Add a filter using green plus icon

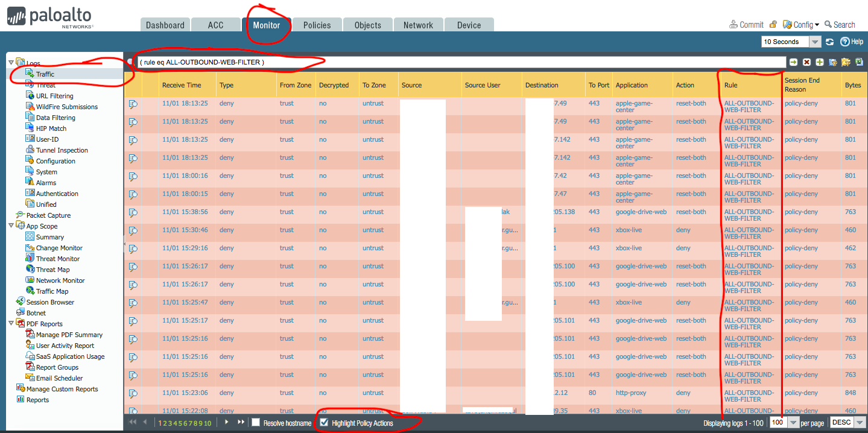point(820,62)
